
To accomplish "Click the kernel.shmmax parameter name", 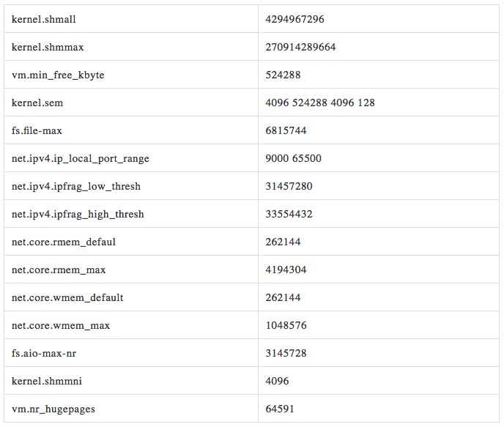I will (48, 47).
